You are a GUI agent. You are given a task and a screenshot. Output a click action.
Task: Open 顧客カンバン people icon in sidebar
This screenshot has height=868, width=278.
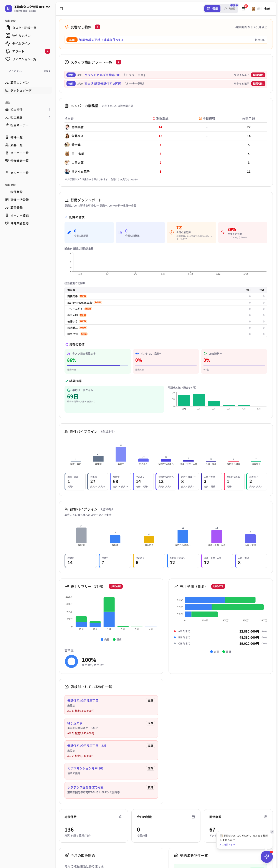[7, 82]
